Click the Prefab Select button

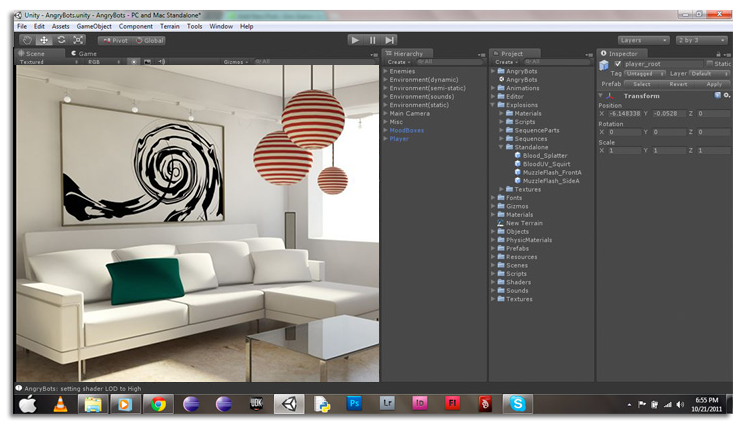[642, 84]
